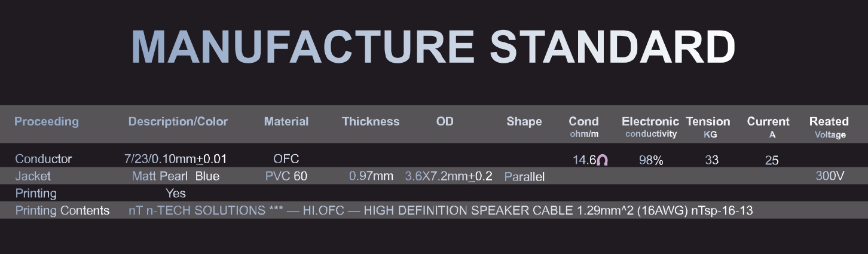Click the Electronic conductivity header
Viewport: 868px width, 254px height.
(650, 127)
